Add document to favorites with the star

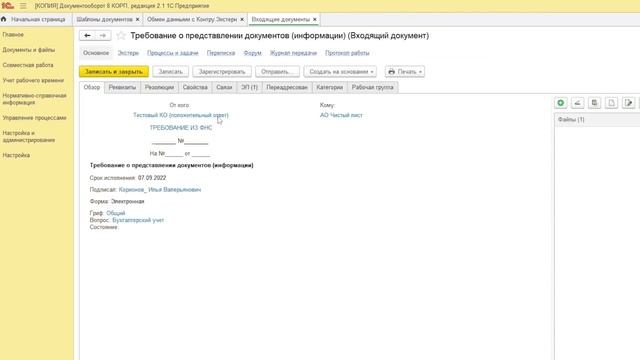(x=121, y=36)
